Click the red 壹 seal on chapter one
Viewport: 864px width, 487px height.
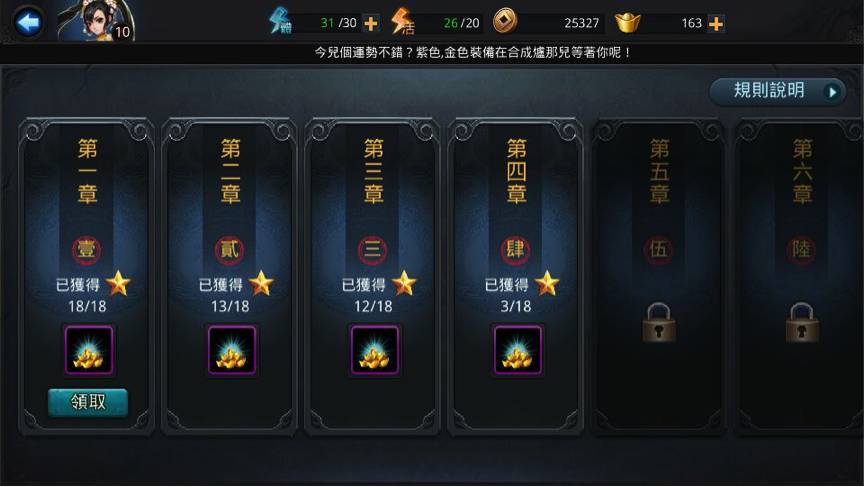[x=87, y=250]
